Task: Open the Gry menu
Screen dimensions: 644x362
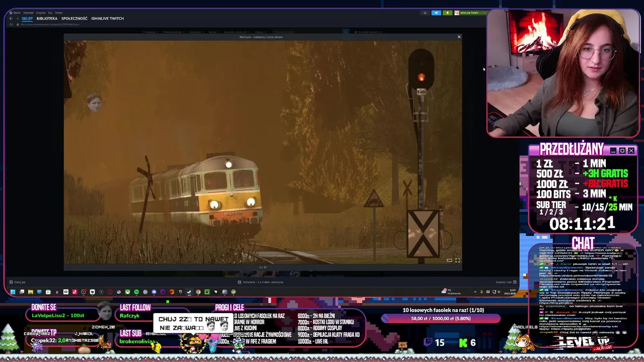Action: pyautogui.click(x=50, y=13)
